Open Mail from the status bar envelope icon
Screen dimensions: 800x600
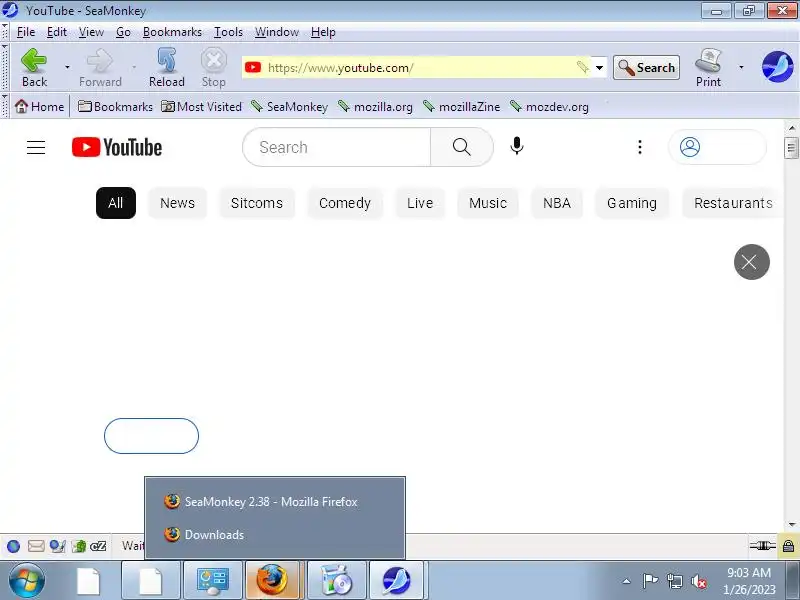36,546
